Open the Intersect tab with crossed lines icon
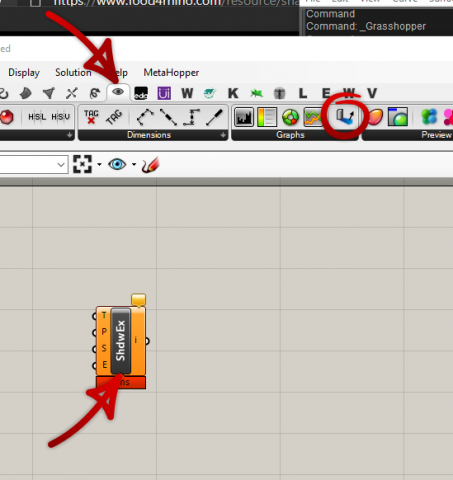 click(72, 93)
